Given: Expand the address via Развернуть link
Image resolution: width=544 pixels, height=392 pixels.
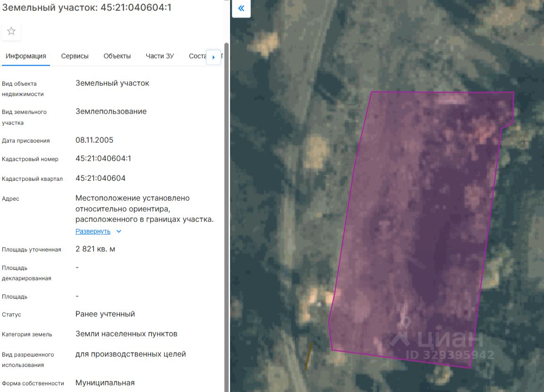Looking at the screenshot, I should click(93, 231).
